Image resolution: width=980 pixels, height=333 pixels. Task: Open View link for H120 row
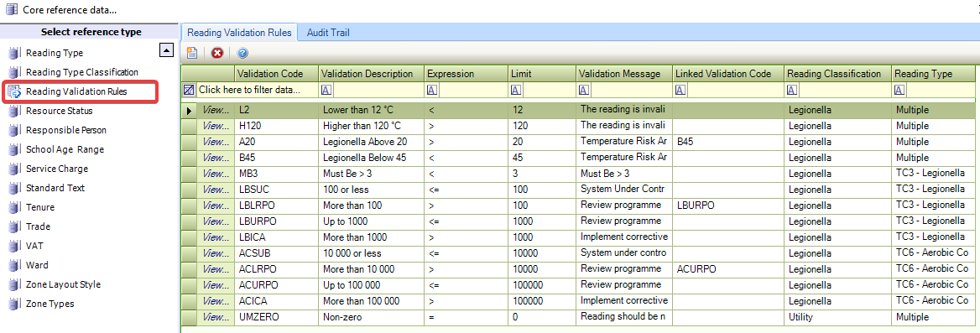[216, 126]
